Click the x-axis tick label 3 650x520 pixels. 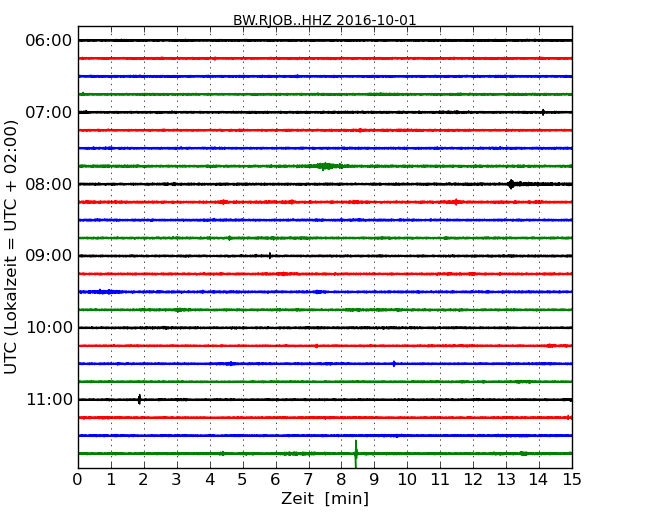(177, 480)
